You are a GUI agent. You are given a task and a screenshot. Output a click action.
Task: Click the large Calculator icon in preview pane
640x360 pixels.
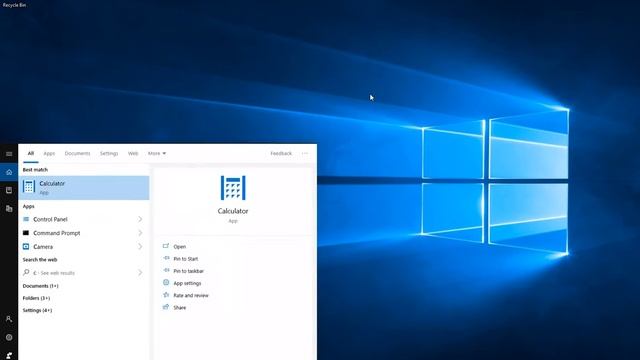[233, 188]
